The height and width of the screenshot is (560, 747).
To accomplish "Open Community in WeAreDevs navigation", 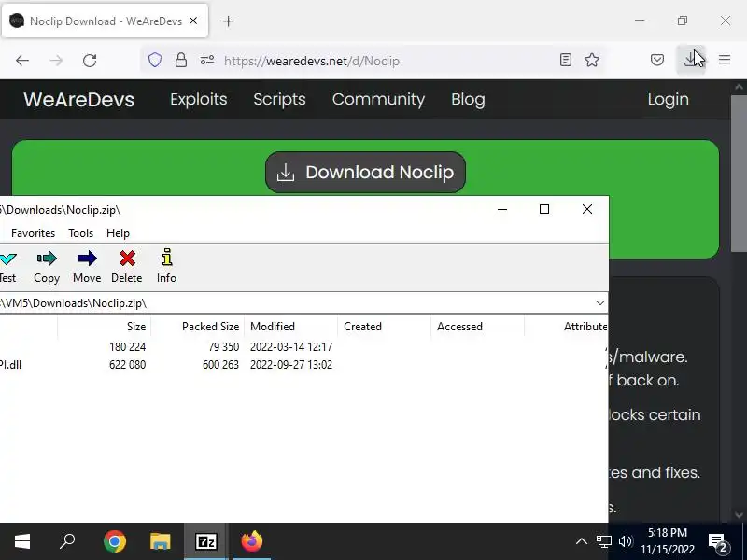I will (x=378, y=99).
